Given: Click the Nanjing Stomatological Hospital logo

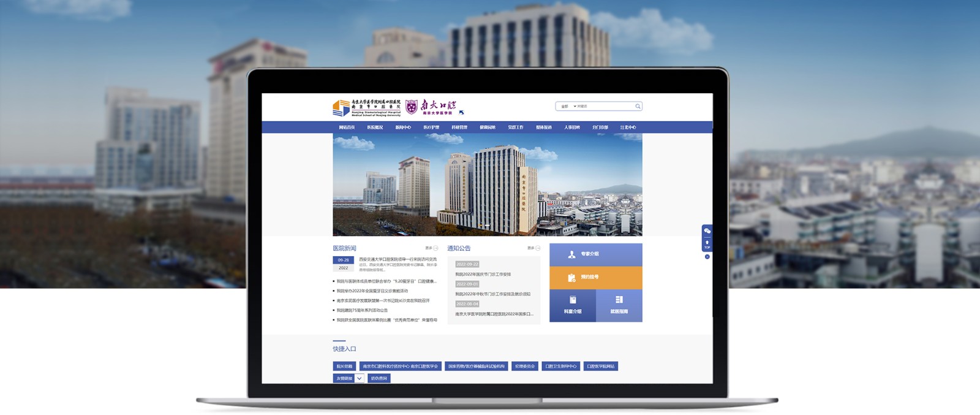Looking at the screenshot, I should tap(366, 108).
